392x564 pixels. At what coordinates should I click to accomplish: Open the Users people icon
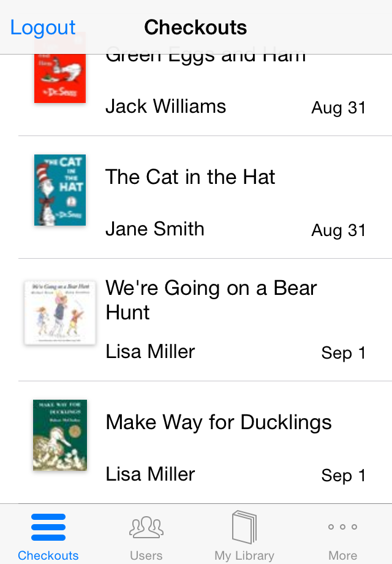(146, 527)
